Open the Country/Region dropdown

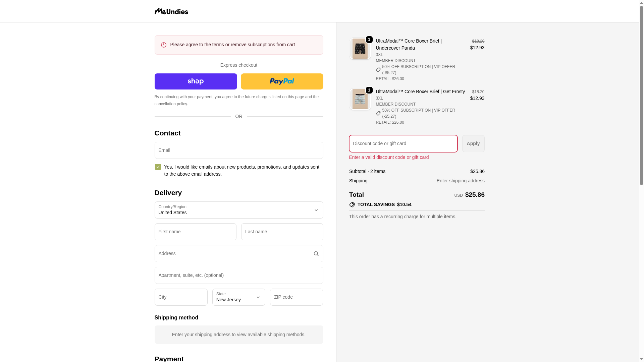pos(238,210)
